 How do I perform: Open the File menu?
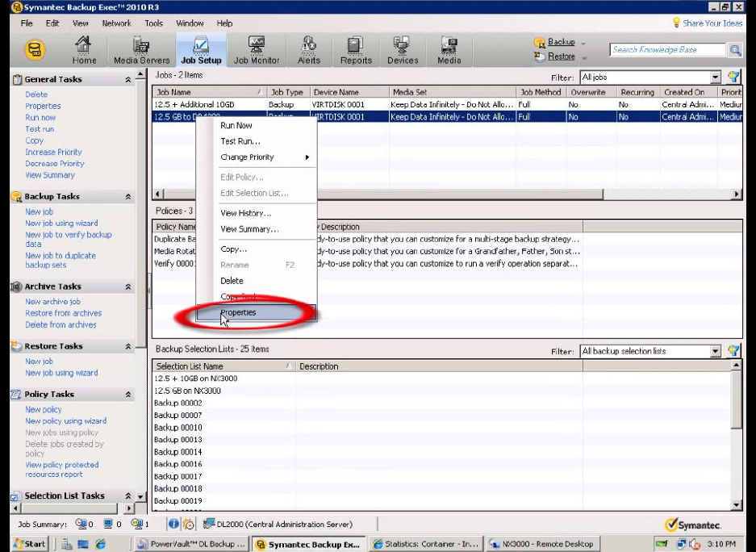(27, 23)
